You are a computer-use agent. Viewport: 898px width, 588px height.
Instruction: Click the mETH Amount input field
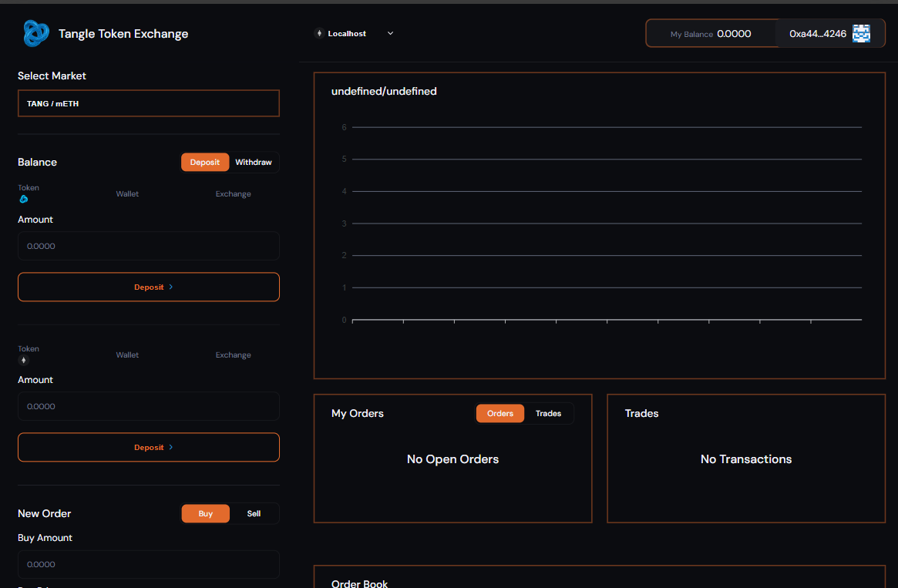(149, 406)
